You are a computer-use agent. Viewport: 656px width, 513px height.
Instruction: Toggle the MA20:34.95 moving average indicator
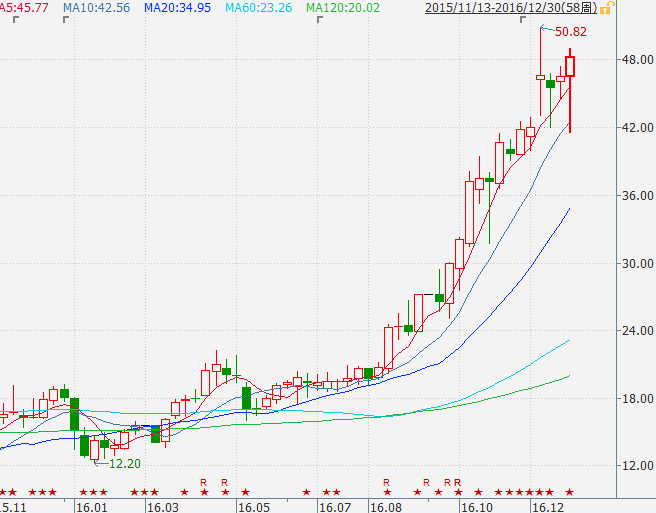click(177, 8)
